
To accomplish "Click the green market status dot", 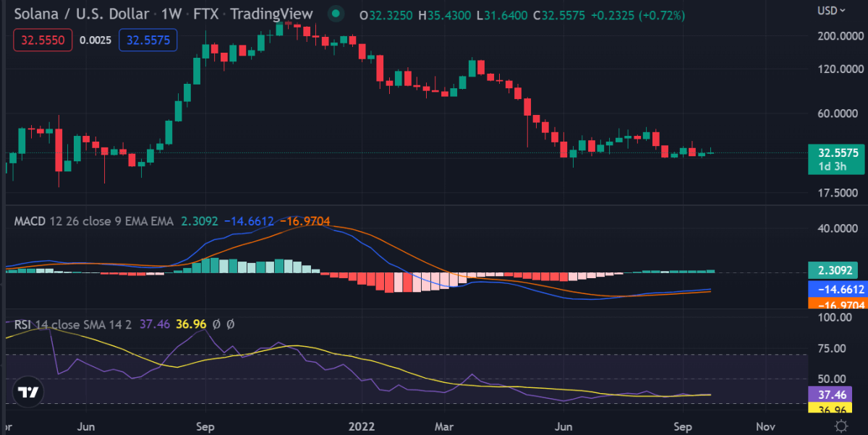I will click(335, 13).
